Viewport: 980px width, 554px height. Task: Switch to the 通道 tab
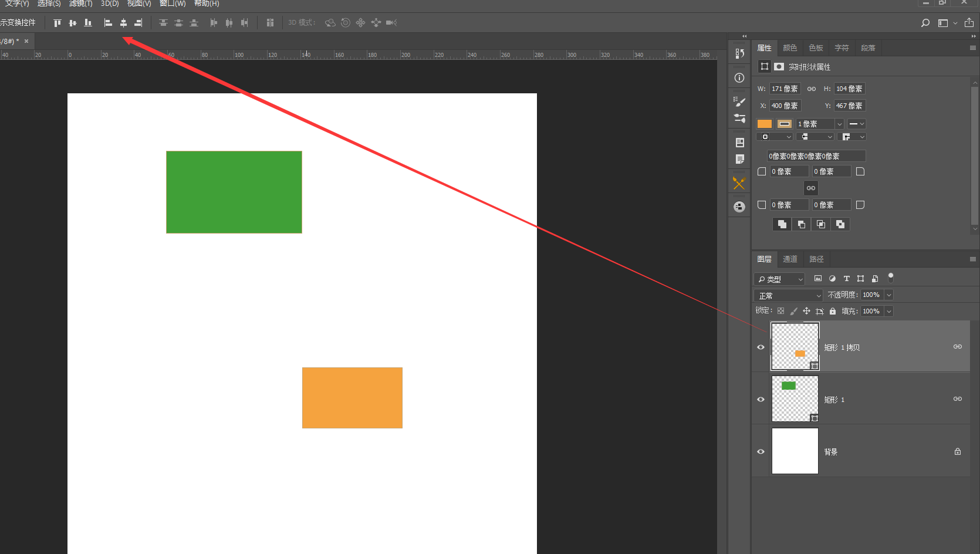tap(790, 259)
